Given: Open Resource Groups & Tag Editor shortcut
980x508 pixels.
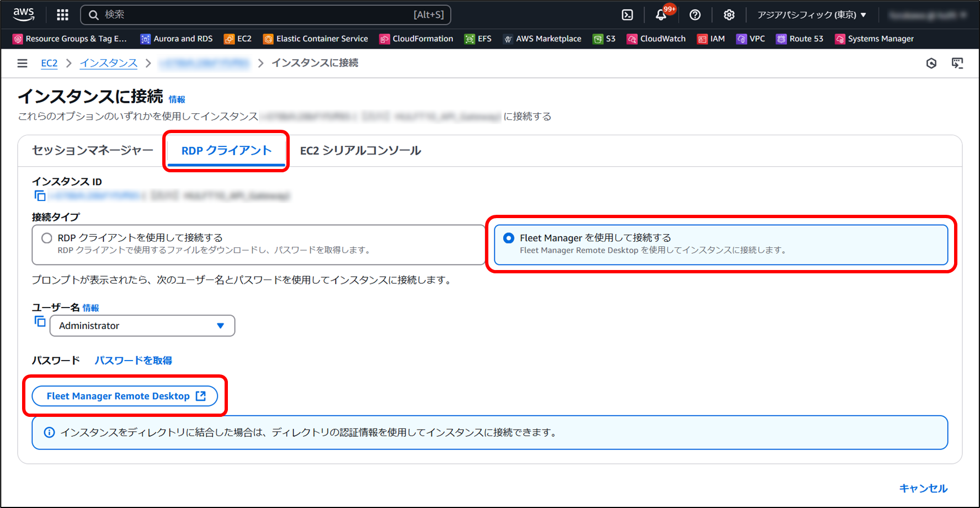Looking at the screenshot, I should tap(70, 39).
